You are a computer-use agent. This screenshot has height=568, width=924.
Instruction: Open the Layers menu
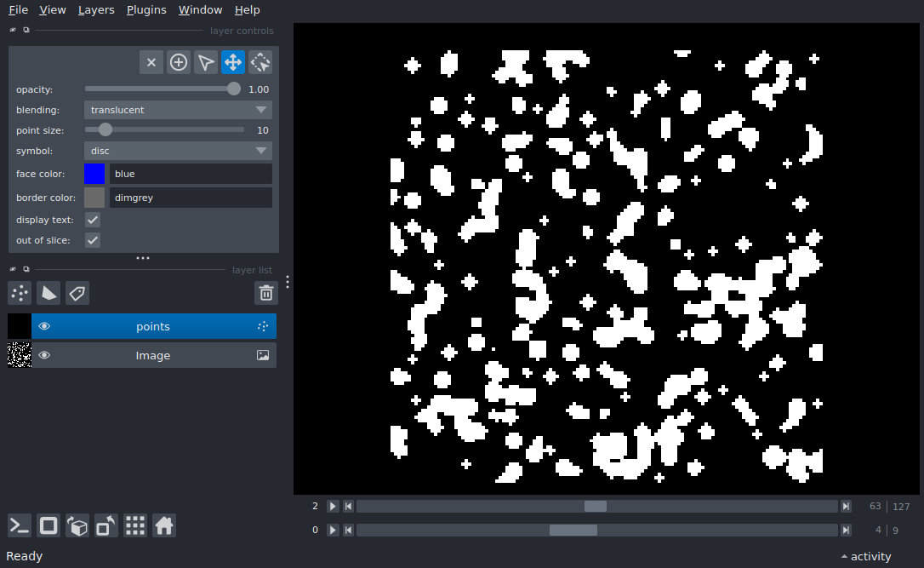pos(96,10)
